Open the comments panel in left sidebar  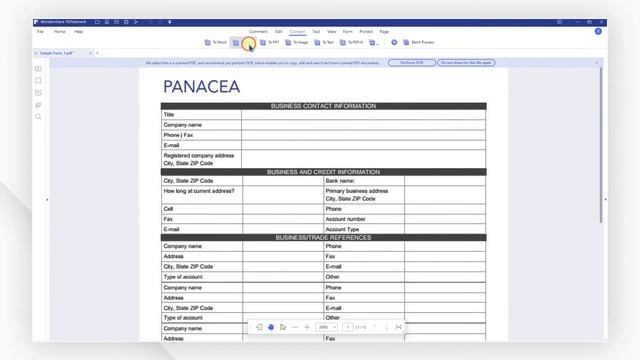pos(38,93)
